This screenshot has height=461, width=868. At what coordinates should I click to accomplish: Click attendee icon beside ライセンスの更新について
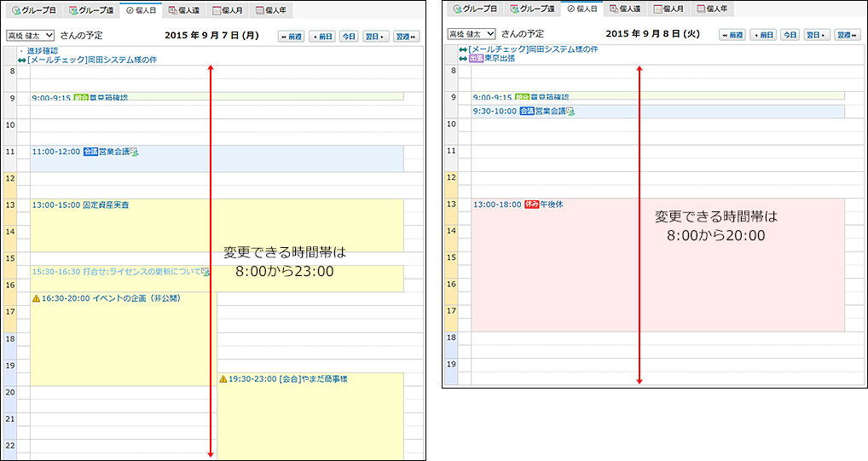pyautogui.click(x=205, y=272)
